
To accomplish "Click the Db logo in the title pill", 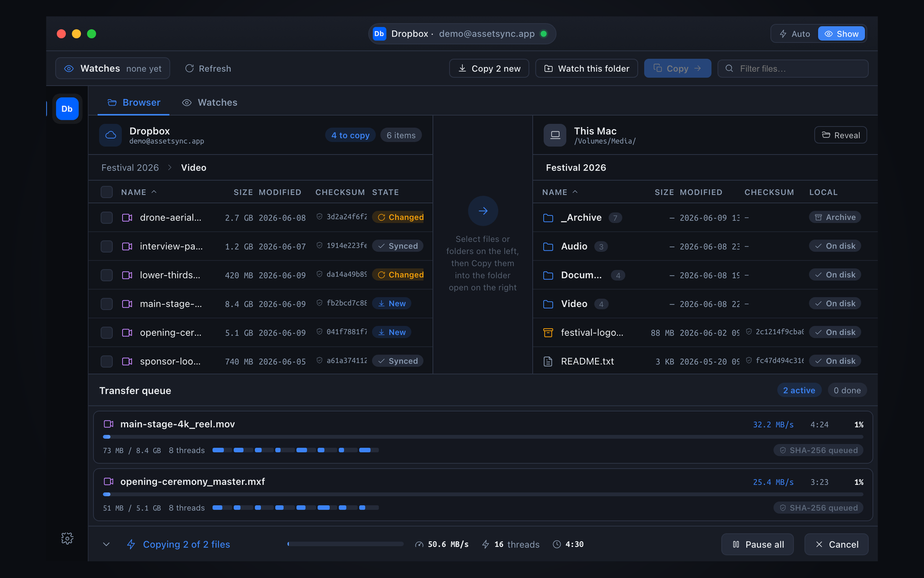I will [379, 34].
